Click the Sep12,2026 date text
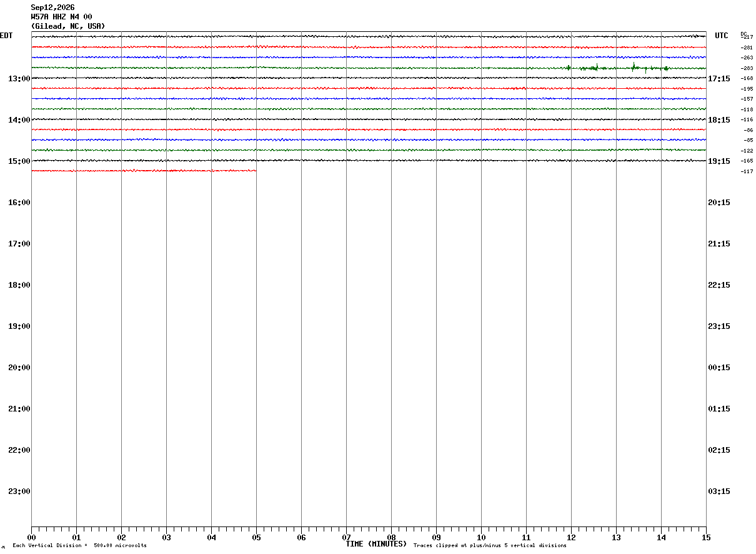The width and height of the screenshot is (756, 554). tap(53, 8)
